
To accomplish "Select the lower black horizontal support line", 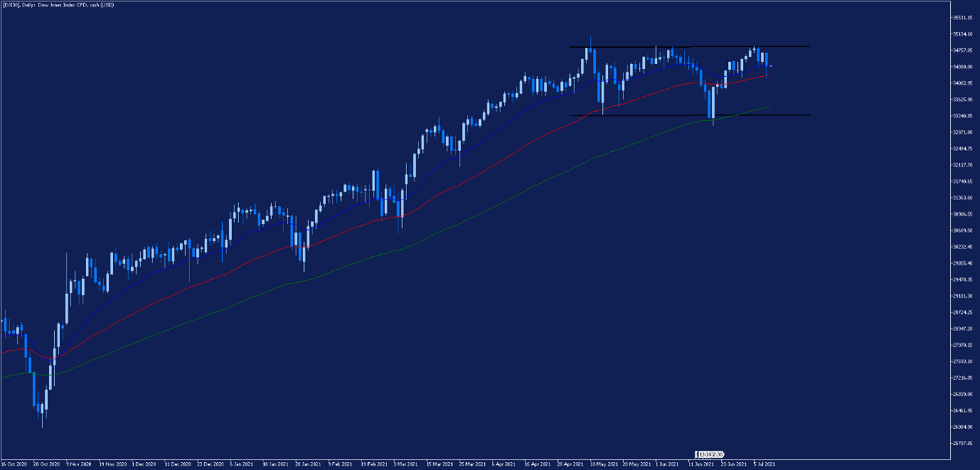I will tap(689, 115).
